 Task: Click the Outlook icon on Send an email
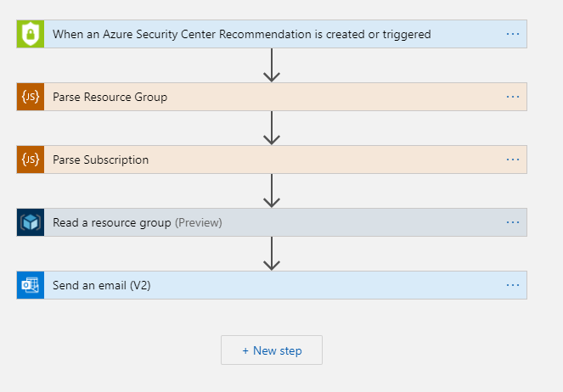(x=31, y=285)
